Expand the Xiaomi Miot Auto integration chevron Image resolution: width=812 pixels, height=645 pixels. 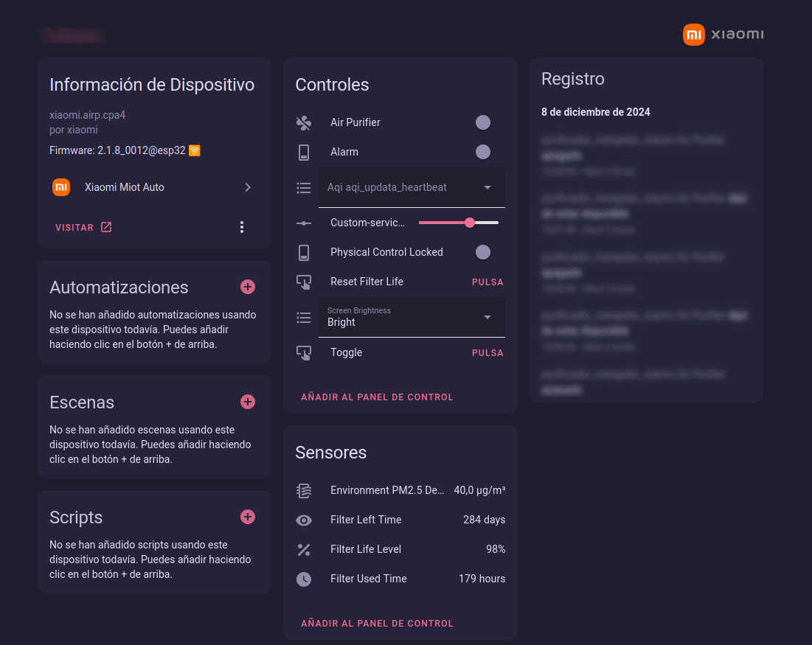248,187
